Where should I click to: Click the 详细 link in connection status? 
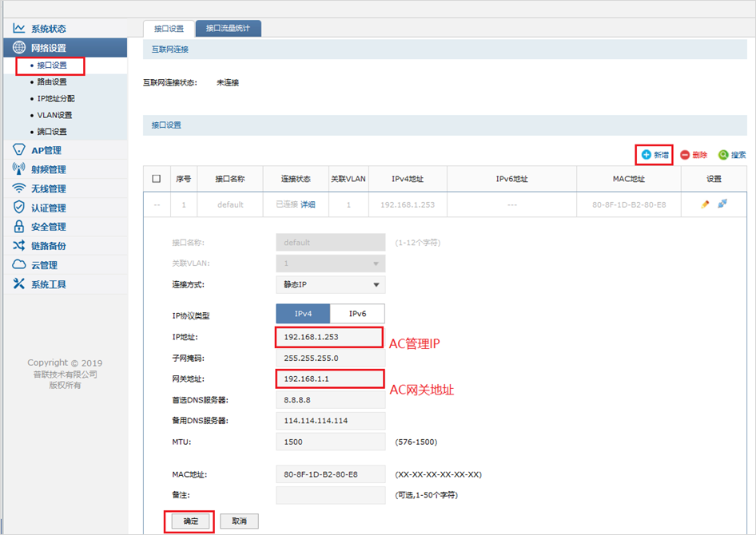click(x=308, y=205)
